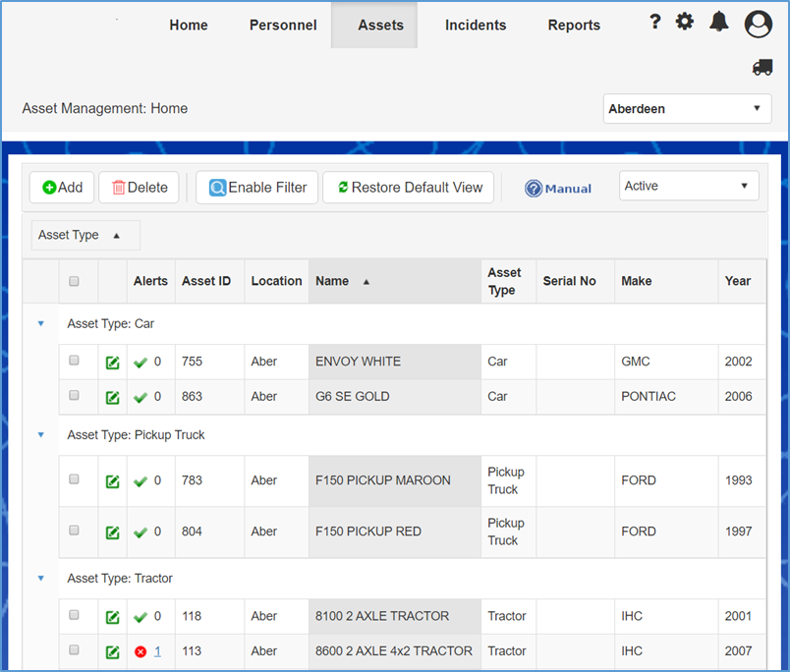Open settings via the gear icon
Image resolution: width=790 pixels, height=672 pixels.
coord(685,22)
